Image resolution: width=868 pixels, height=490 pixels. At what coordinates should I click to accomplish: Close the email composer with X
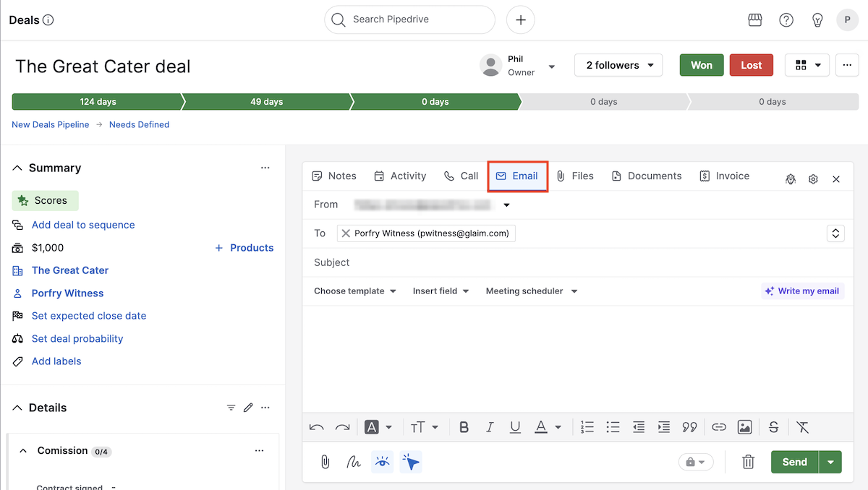[836, 179]
